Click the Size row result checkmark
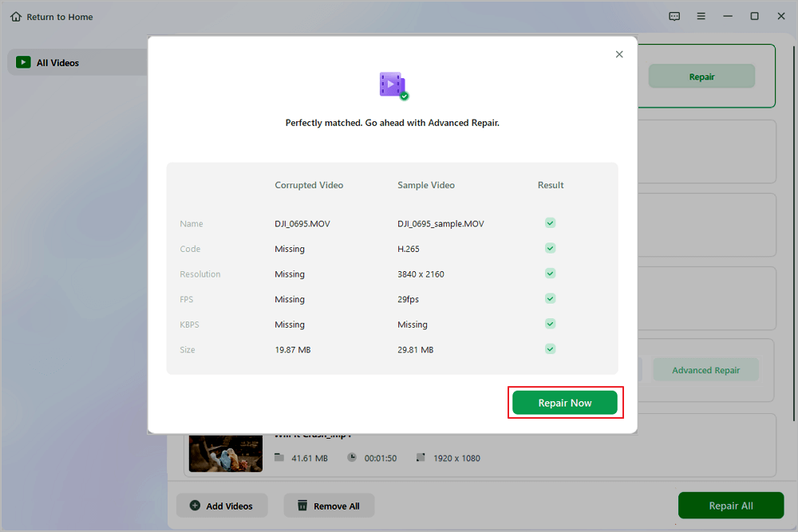The height and width of the screenshot is (532, 798). pyautogui.click(x=550, y=349)
